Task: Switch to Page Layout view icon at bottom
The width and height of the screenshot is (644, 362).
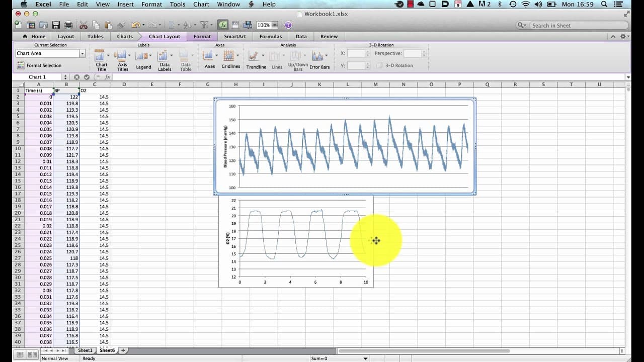Action: point(32,355)
